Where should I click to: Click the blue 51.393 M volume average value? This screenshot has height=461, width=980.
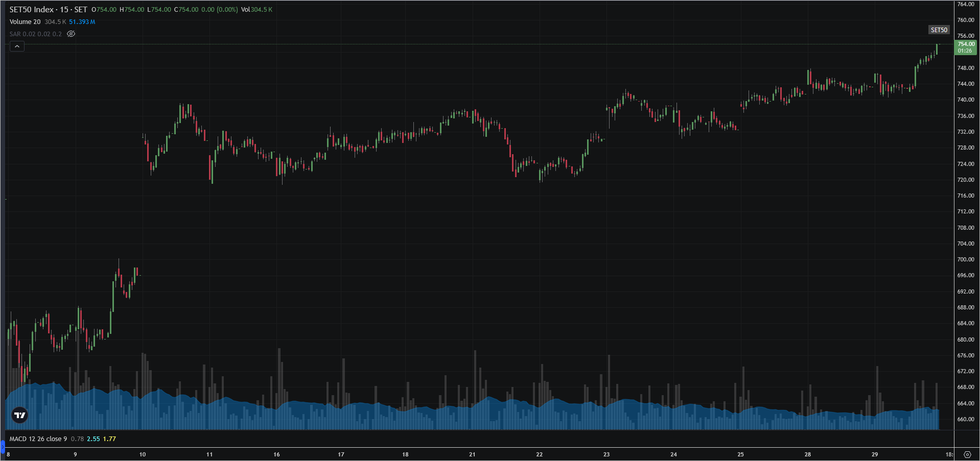point(82,21)
